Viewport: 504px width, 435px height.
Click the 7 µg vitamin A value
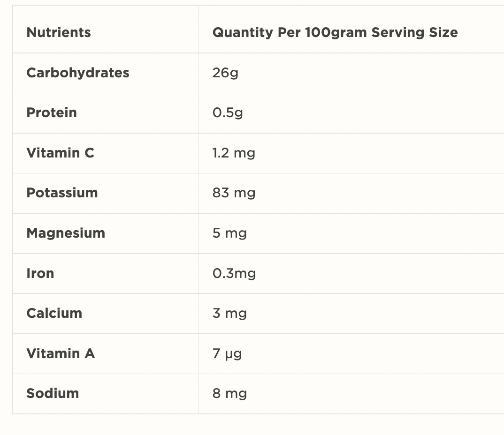[227, 353]
